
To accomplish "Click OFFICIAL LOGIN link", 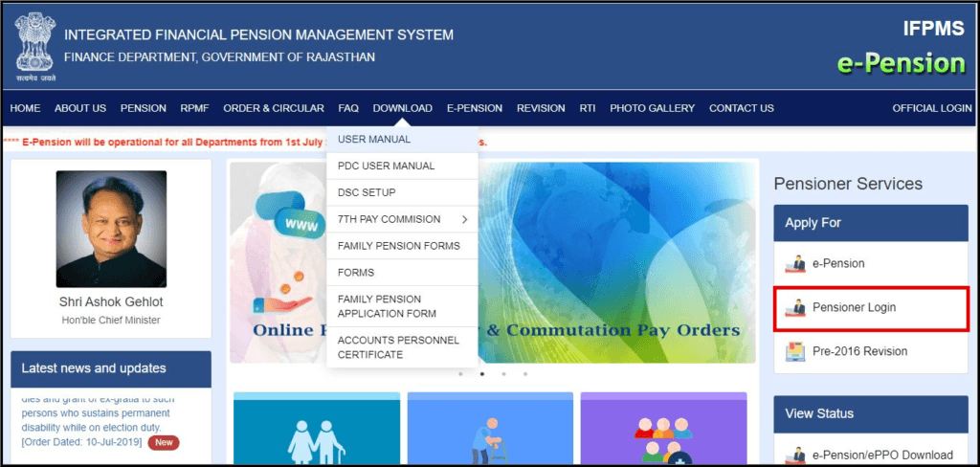I will 932,108.
